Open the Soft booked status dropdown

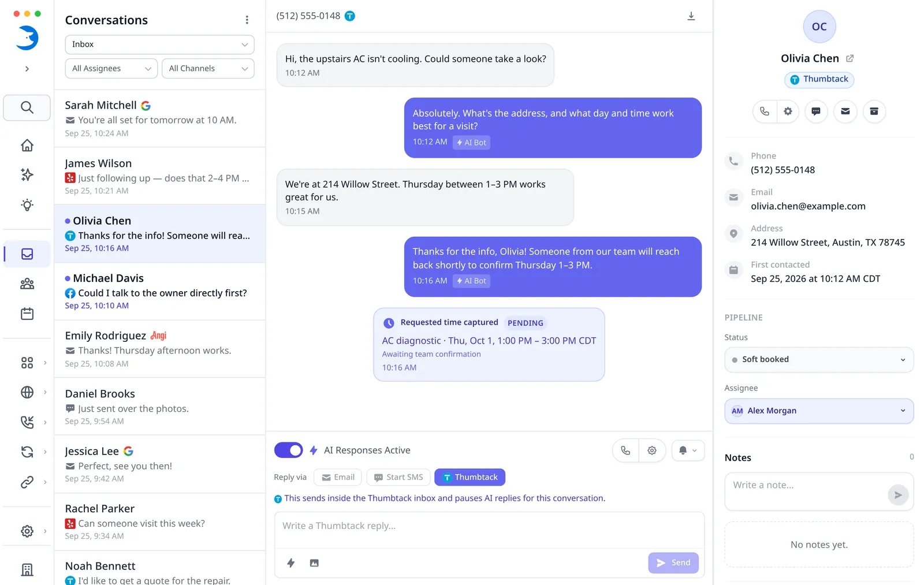819,360
